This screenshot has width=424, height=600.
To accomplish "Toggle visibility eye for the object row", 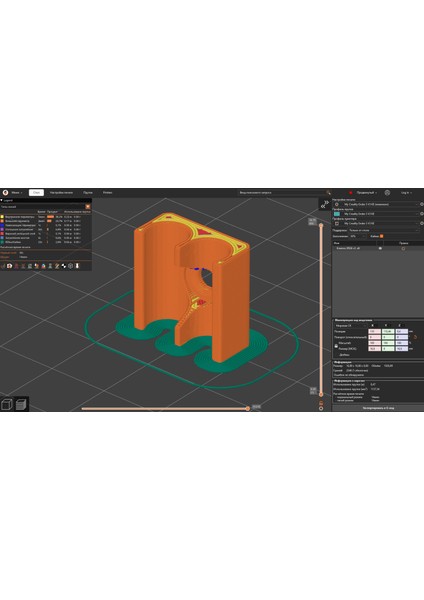I will (380, 248).
